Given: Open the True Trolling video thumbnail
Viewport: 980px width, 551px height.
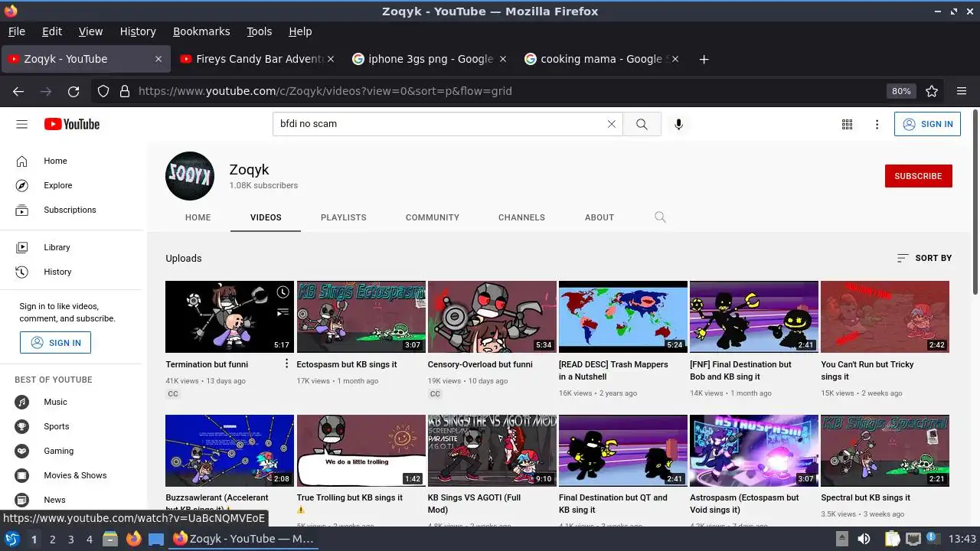Looking at the screenshot, I should pos(361,451).
